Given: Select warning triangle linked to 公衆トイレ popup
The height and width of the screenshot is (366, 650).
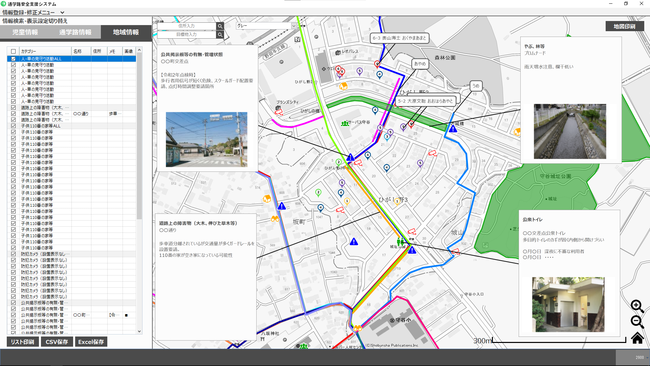Looking at the screenshot, I should pyautogui.click(x=412, y=250).
